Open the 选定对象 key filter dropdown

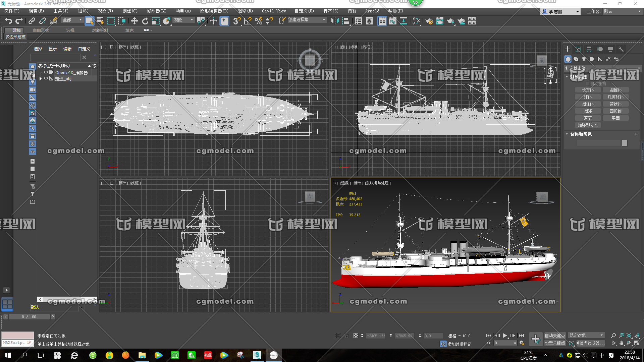coord(586,335)
